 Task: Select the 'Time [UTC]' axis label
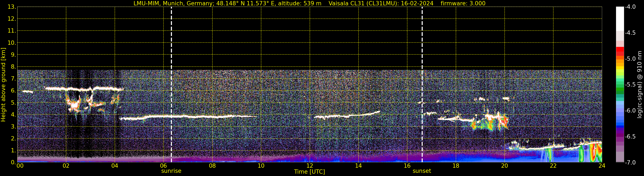click(310, 172)
